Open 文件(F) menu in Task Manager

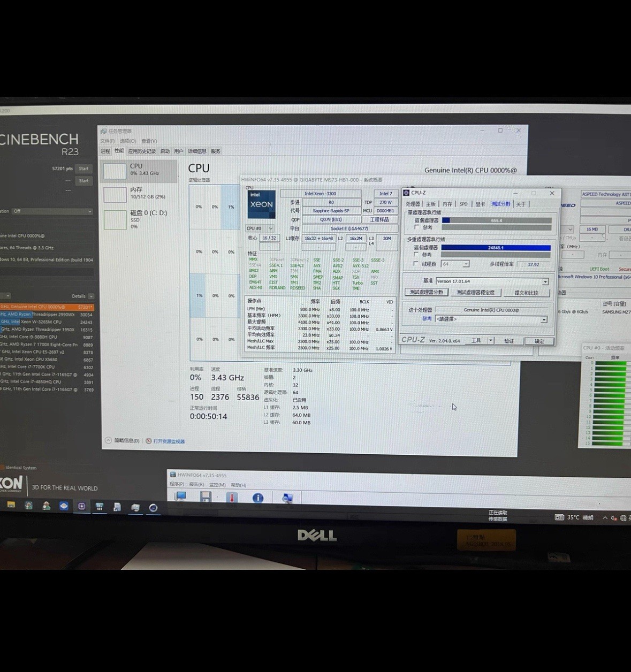[x=108, y=141]
